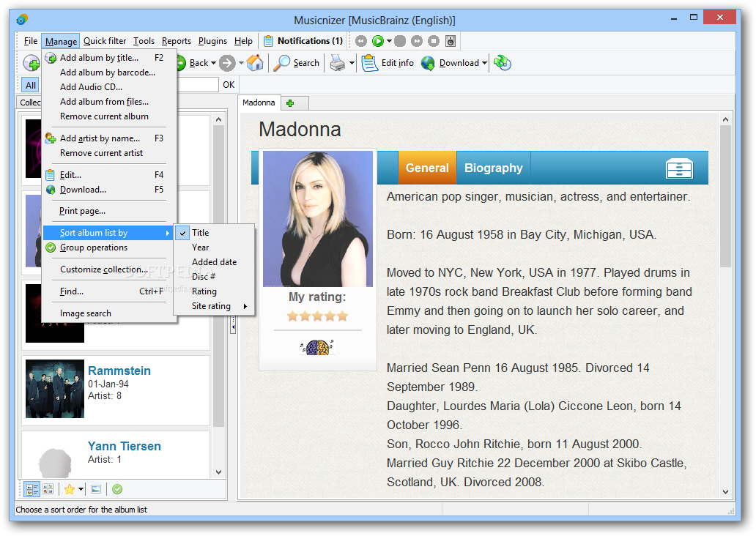This screenshot has width=756, height=536.
Task: Click the green check group operations icon
Action: (117, 489)
